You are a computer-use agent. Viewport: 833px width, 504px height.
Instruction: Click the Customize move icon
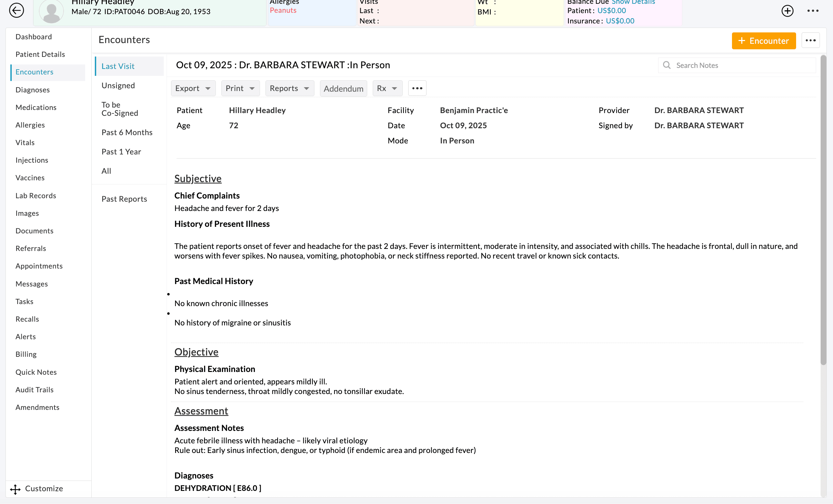(15, 489)
